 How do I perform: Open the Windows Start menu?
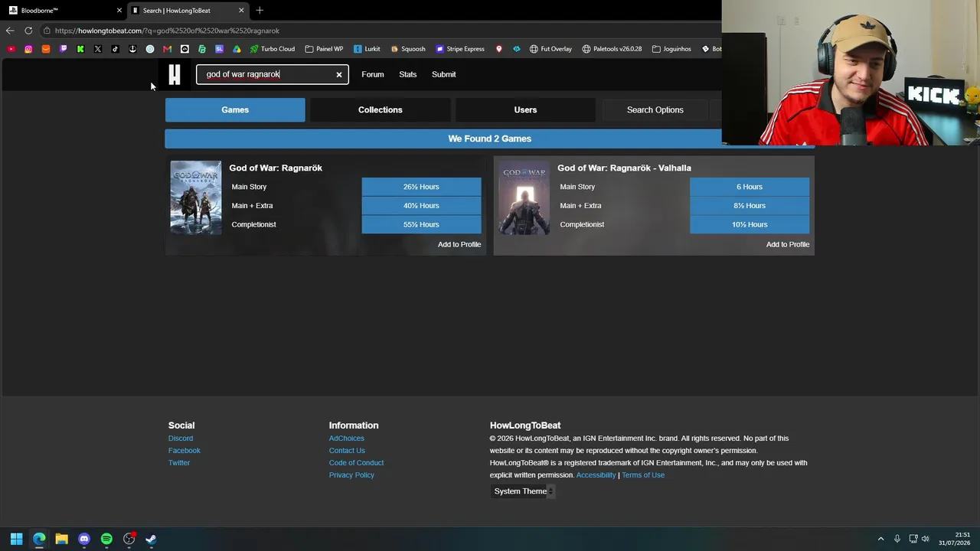point(17,539)
